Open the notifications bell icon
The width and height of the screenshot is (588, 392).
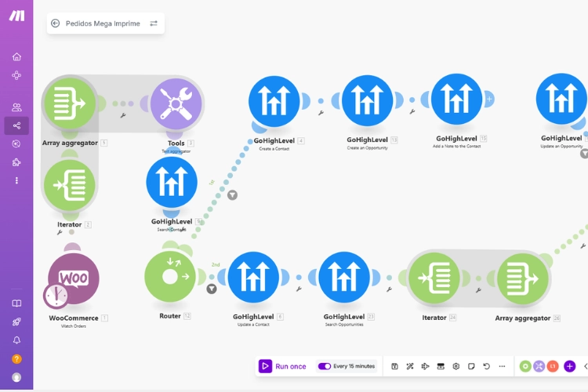(x=16, y=339)
